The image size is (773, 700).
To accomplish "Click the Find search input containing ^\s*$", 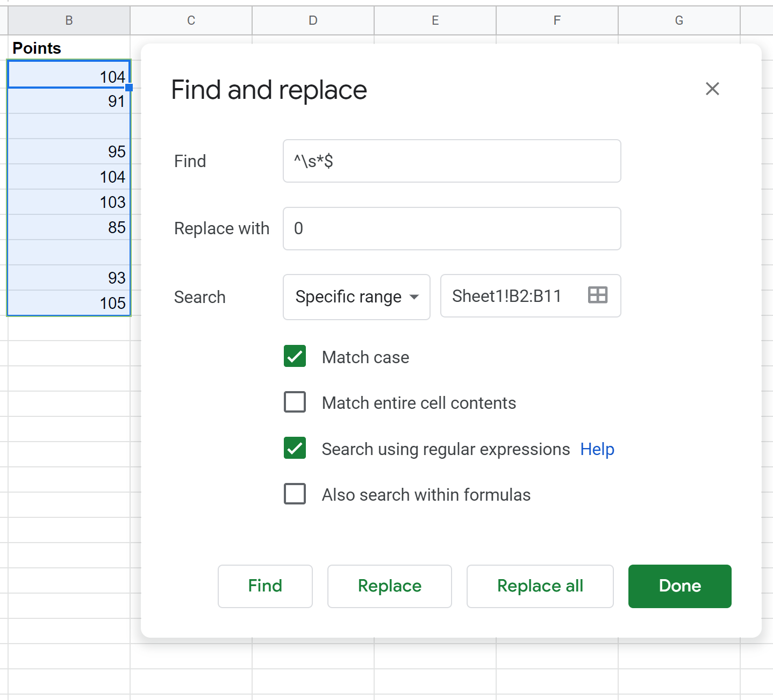I will (452, 161).
